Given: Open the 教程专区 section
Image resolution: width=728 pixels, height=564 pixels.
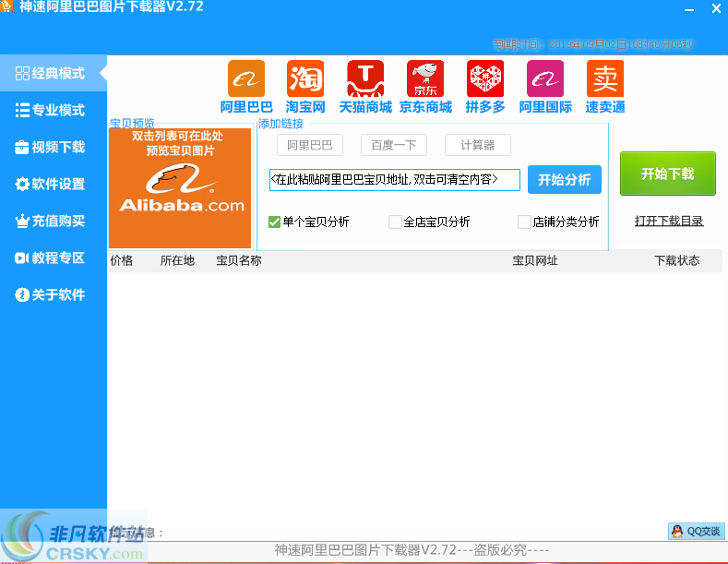Looking at the screenshot, I should 54,258.
